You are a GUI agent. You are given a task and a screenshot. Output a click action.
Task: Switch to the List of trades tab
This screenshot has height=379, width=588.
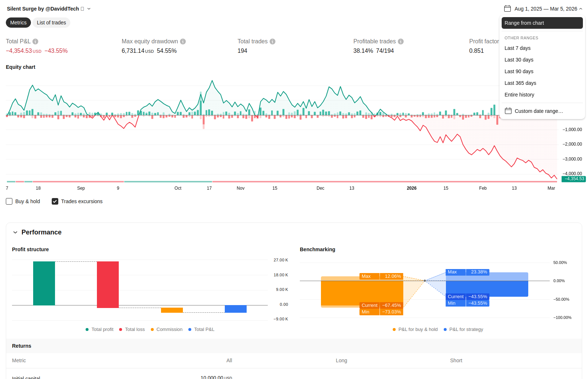pos(51,23)
